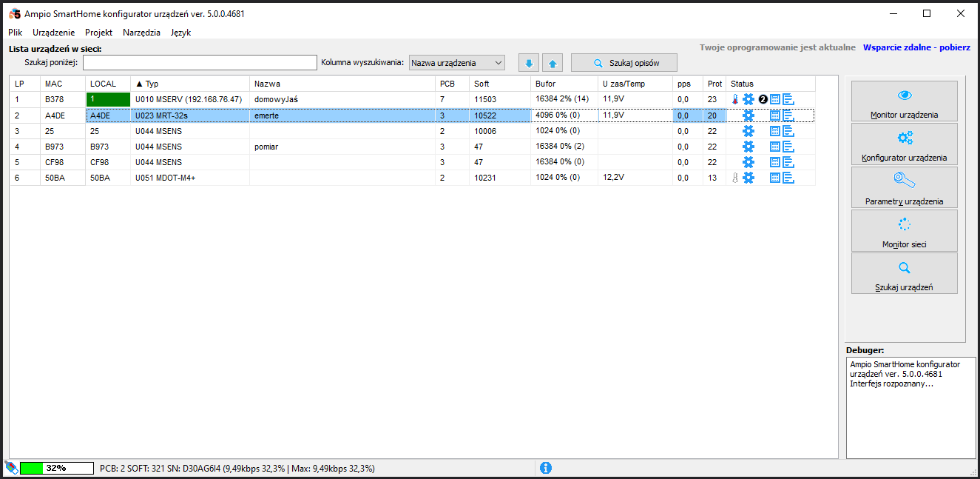Viewport: 980px width, 479px height.
Task: Click the Wsparcie zdalne - pobierz link
Action: [916, 47]
